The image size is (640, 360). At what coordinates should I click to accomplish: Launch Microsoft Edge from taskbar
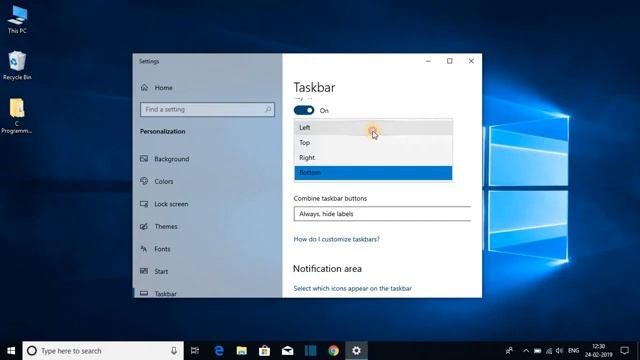click(x=219, y=351)
